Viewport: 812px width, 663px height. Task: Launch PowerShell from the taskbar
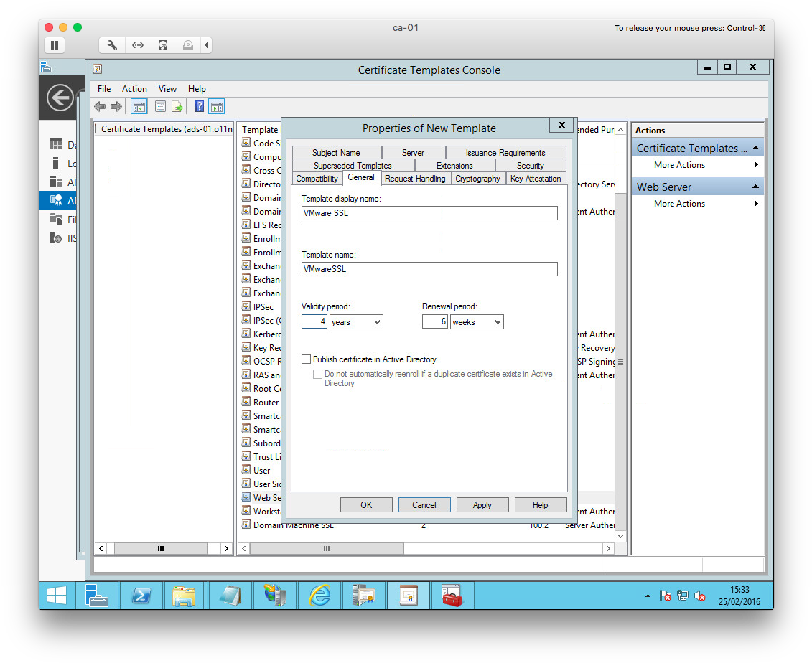[141, 596]
